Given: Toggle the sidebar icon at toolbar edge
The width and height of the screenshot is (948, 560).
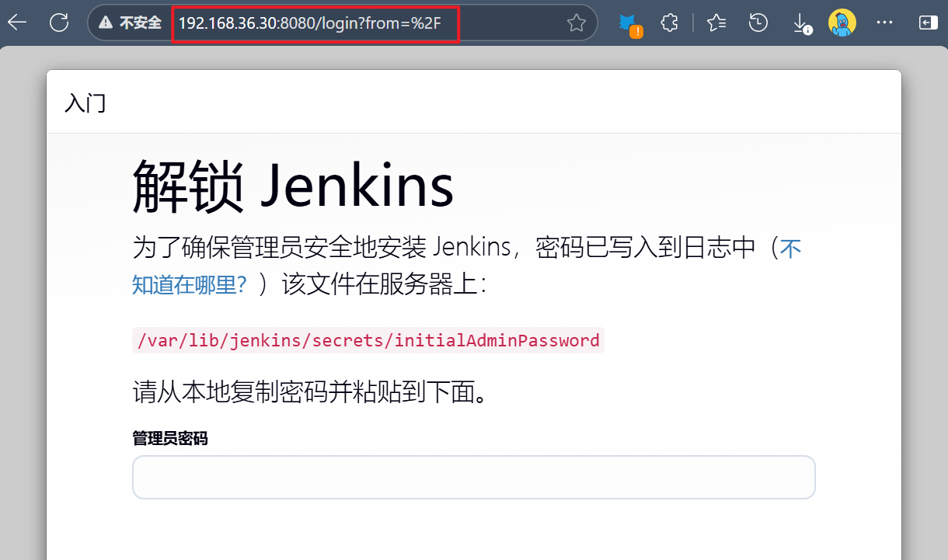Looking at the screenshot, I should pos(928,23).
